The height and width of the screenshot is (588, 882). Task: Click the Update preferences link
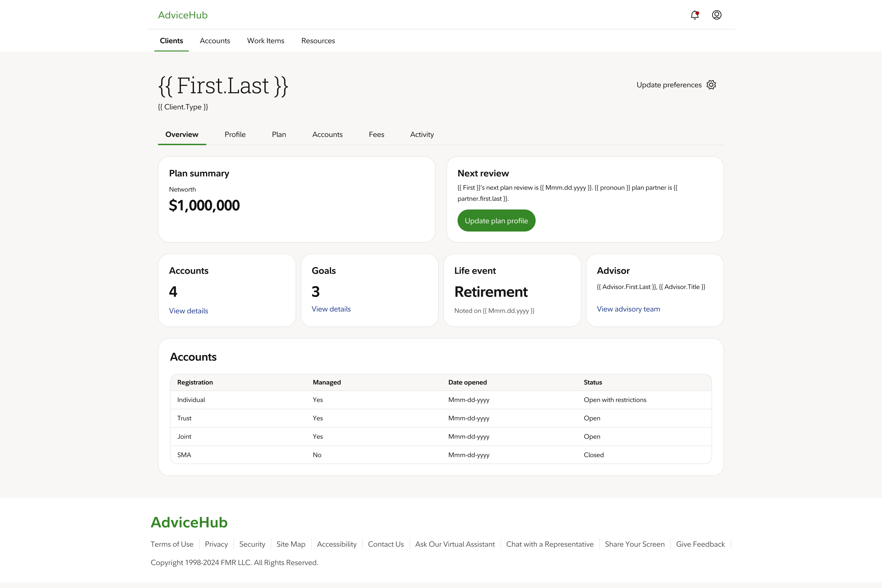(669, 85)
